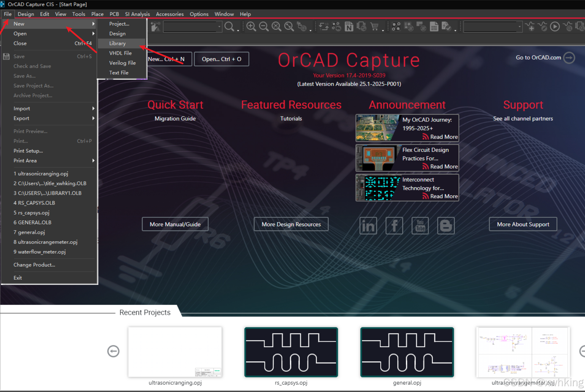Open the LinkedIn social icon
This screenshot has height=392, width=585.
[x=368, y=226]
